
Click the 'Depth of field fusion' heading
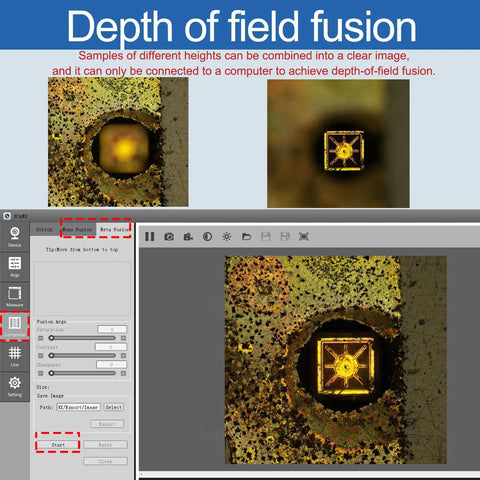click(x=241, y=26)
